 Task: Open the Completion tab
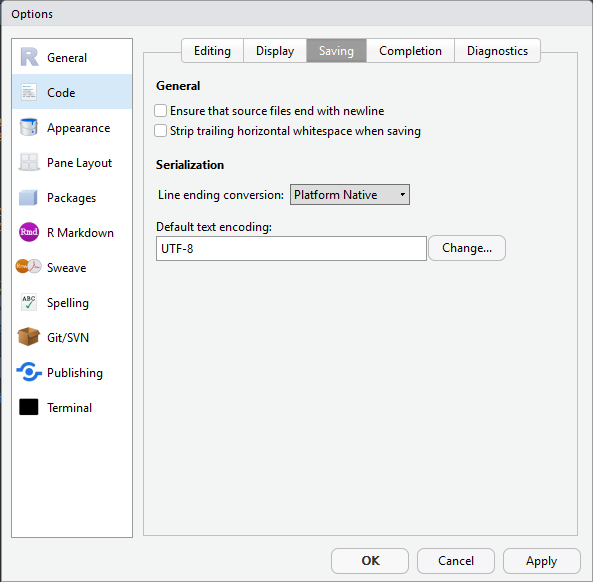pyautogui.click(x=410, y=51)
